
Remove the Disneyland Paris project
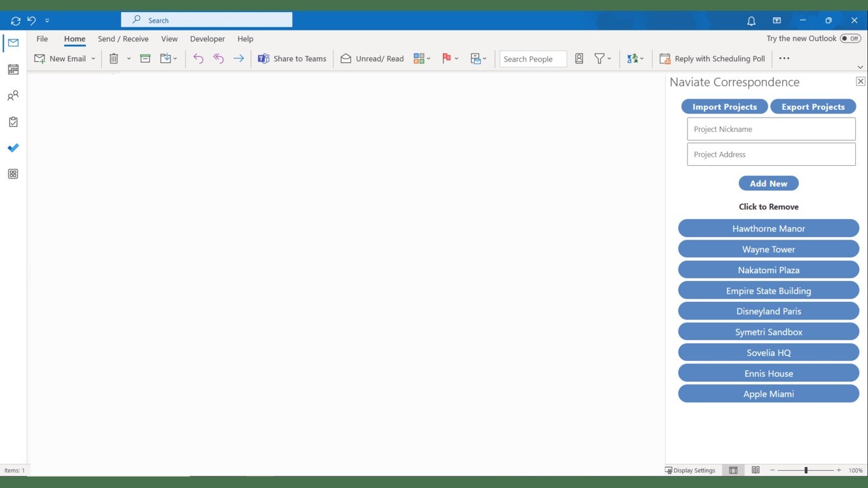pos(768,311)
